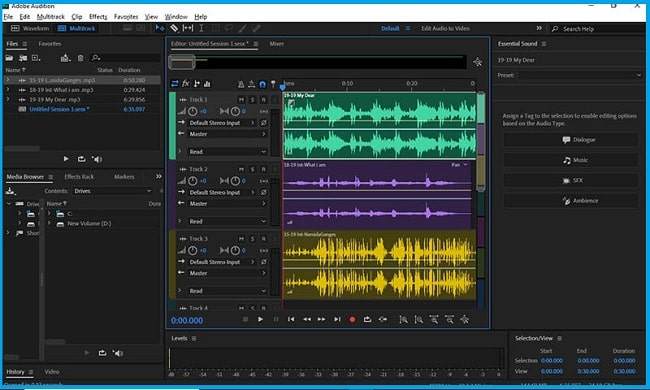Click the Stop button in editor transport
650x390 pixels.
coord(245,319)
